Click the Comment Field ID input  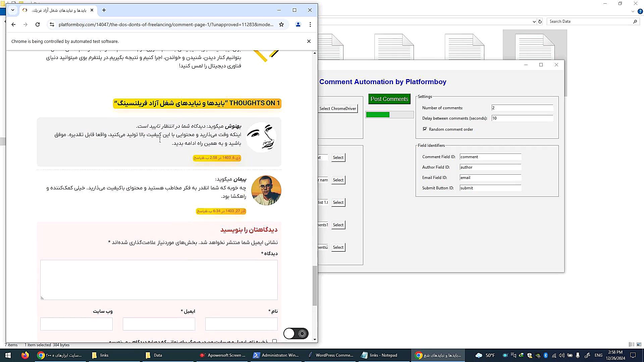click(x=490, y=157)
